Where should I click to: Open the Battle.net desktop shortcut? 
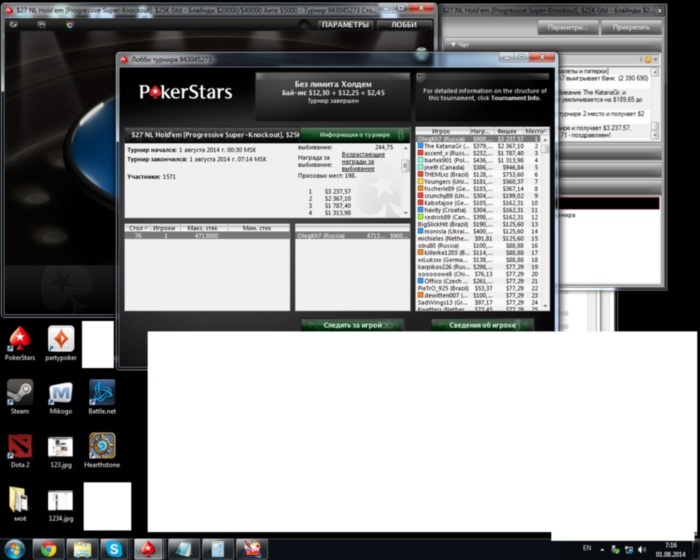[x=102, y=397]
